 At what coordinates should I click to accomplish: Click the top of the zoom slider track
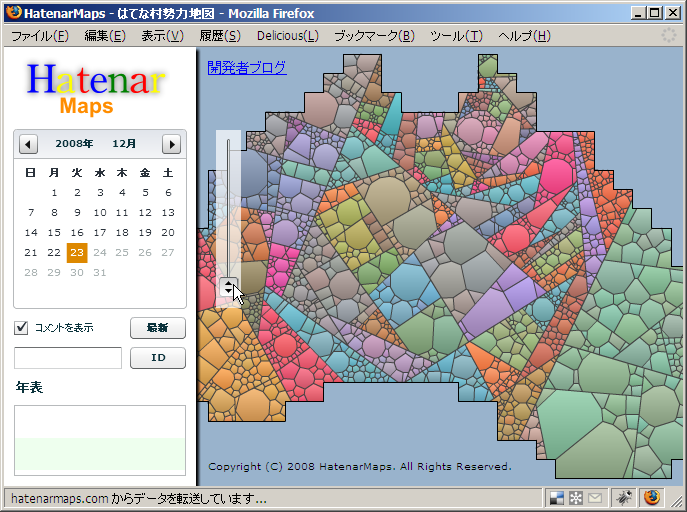(x=228, y=142)
